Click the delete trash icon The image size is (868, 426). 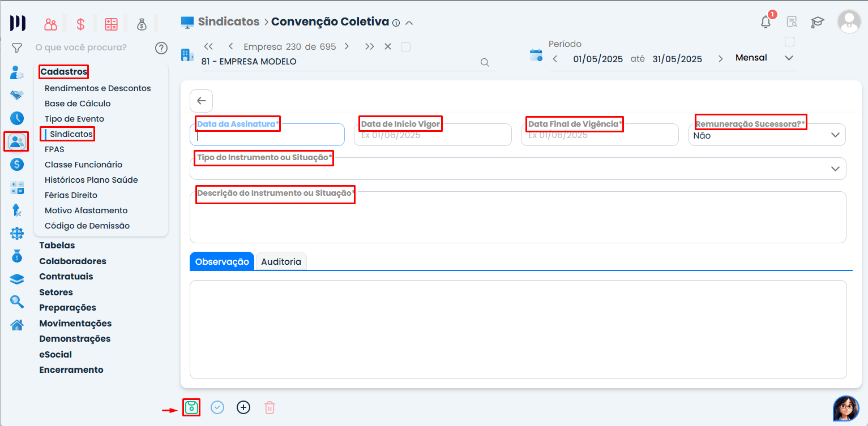270,407
